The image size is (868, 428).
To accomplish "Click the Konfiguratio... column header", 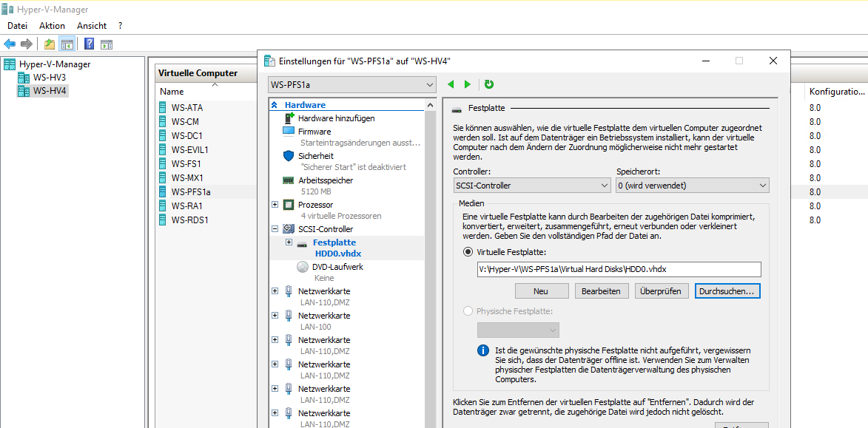I will coord(836,91).
